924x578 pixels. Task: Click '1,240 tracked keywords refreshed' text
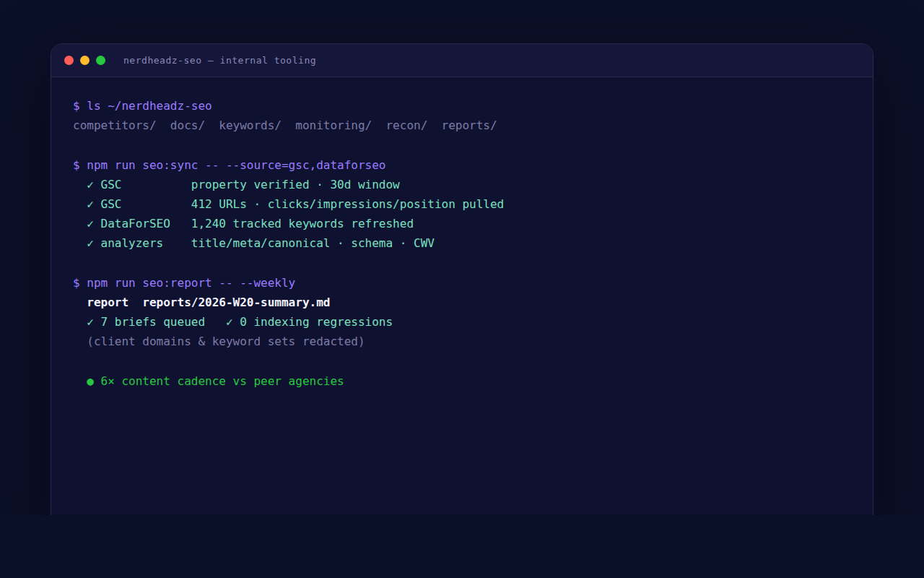(302, 224)
